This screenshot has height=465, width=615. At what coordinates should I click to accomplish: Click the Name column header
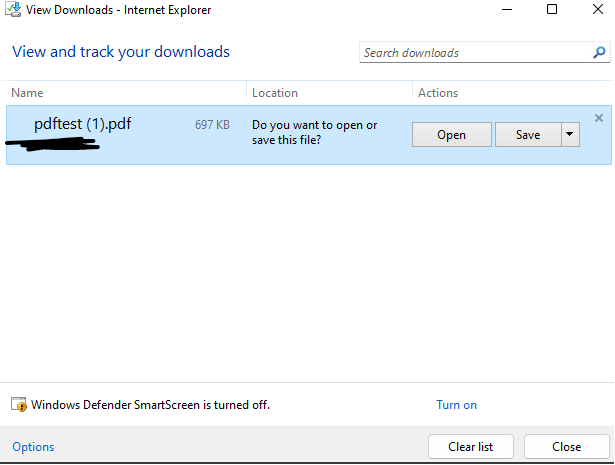pyautogui.click(x=27, y=93)
